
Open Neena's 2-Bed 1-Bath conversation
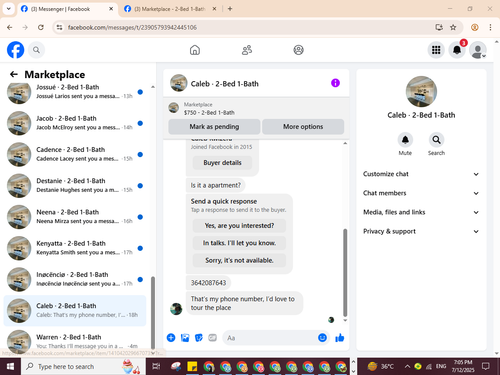75,217
